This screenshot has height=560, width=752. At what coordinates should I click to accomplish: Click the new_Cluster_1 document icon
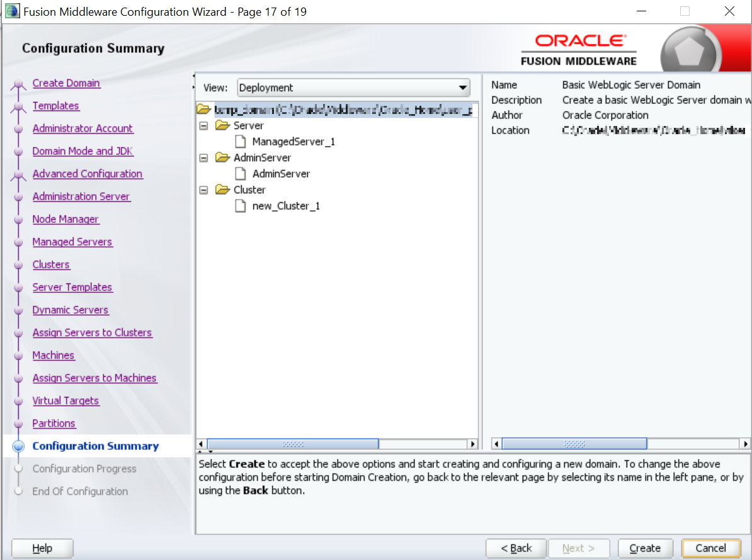click(241, 206)
